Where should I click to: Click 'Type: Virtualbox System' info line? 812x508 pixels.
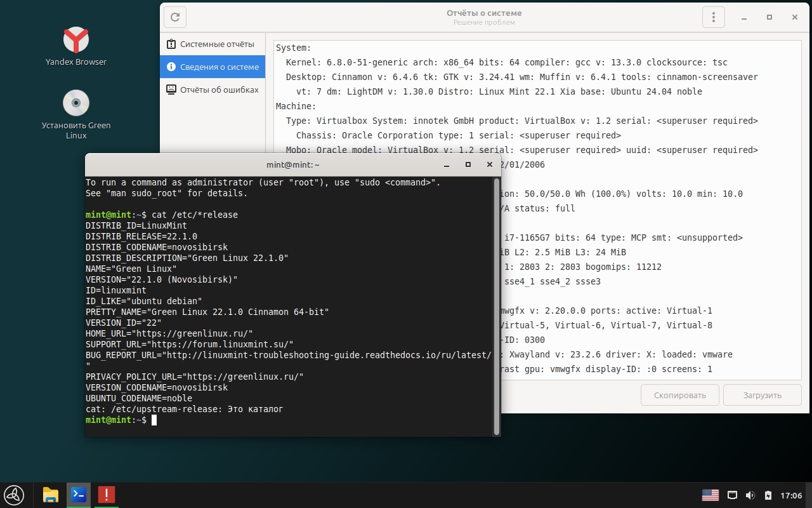coord(521,121)
